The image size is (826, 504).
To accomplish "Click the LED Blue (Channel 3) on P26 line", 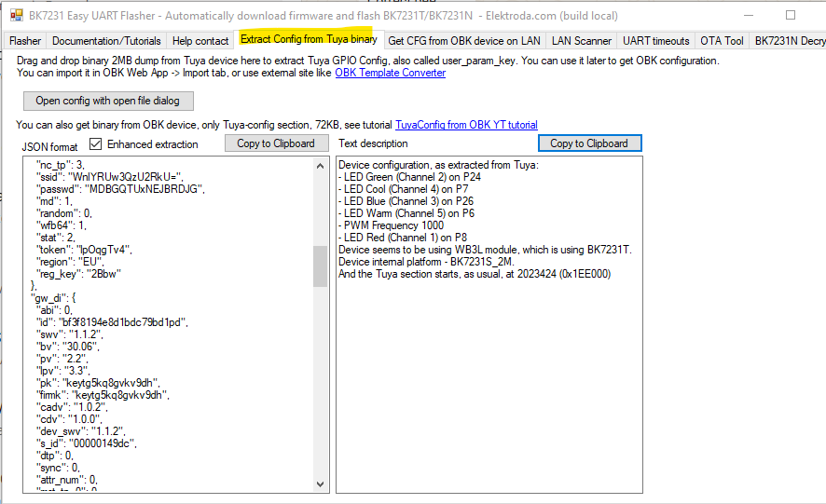I will pos(406,201).
